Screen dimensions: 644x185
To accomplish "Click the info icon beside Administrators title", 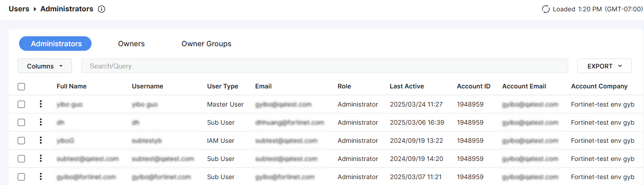I will pyautogui.click(x=102, y=9).
